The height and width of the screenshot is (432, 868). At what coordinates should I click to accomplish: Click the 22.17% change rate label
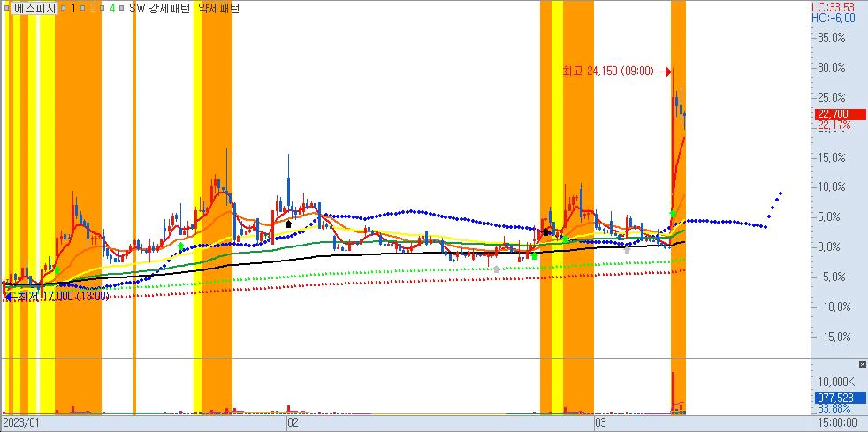pos(834,125)
